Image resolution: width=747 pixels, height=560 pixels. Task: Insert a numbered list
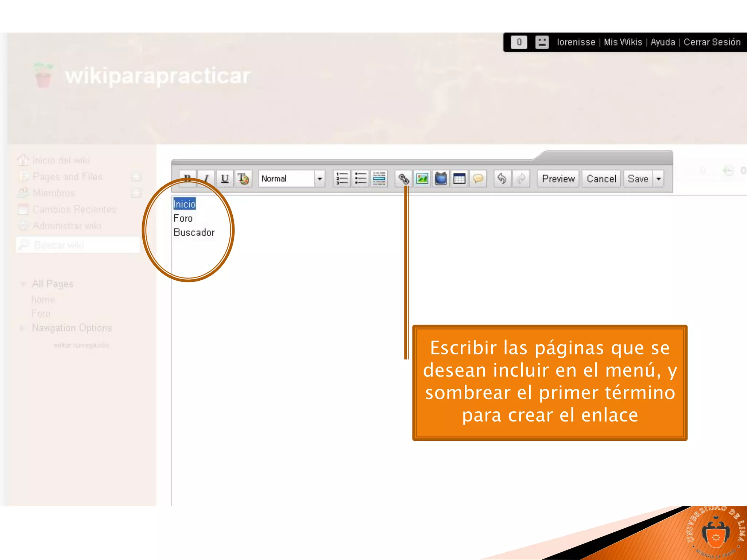pos(342,179)
